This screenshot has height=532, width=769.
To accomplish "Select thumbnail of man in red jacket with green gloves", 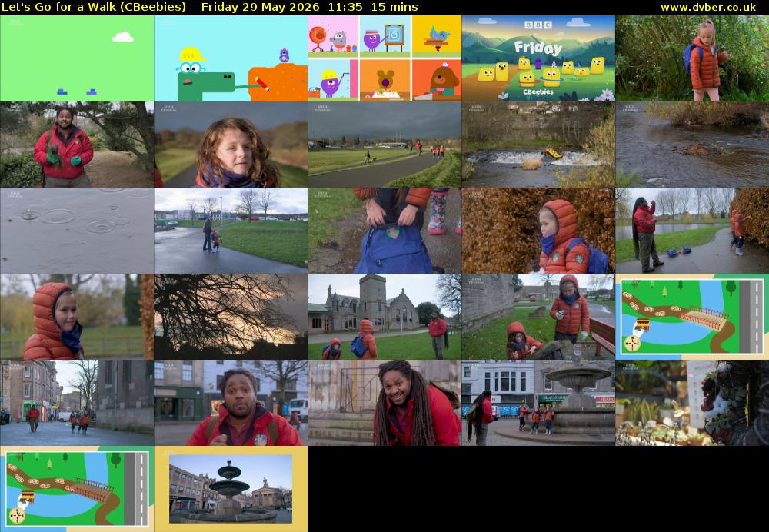I will point(77,145).
